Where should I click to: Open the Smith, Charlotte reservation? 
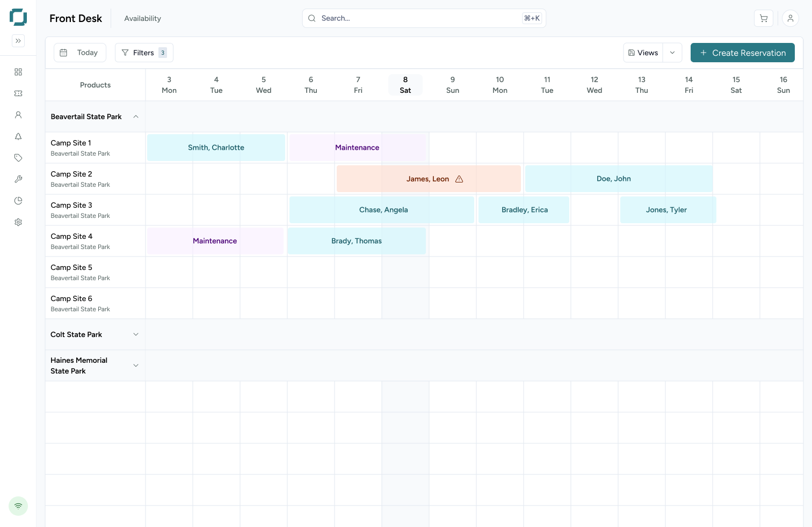(216, 148)
